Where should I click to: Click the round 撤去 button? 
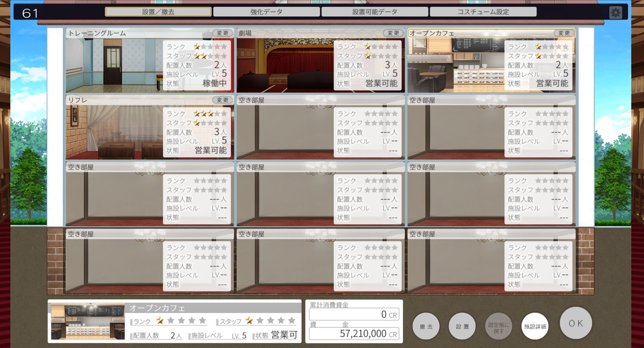pos(426,326)
